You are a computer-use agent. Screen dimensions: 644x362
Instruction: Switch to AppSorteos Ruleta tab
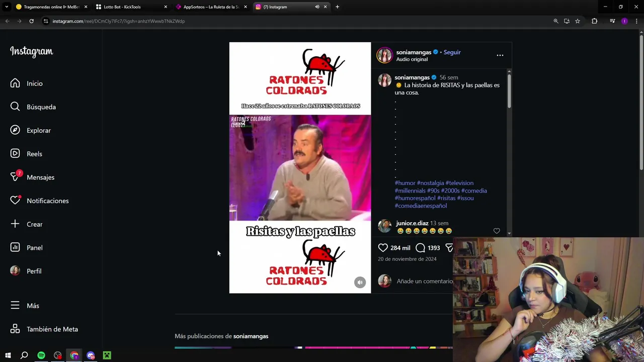click(210, 7)
